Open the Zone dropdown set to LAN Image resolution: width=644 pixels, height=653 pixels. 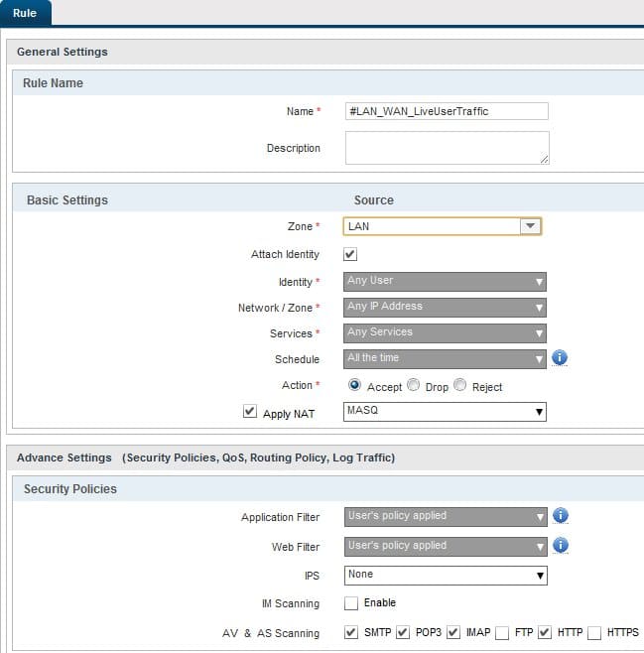point(443,226)
